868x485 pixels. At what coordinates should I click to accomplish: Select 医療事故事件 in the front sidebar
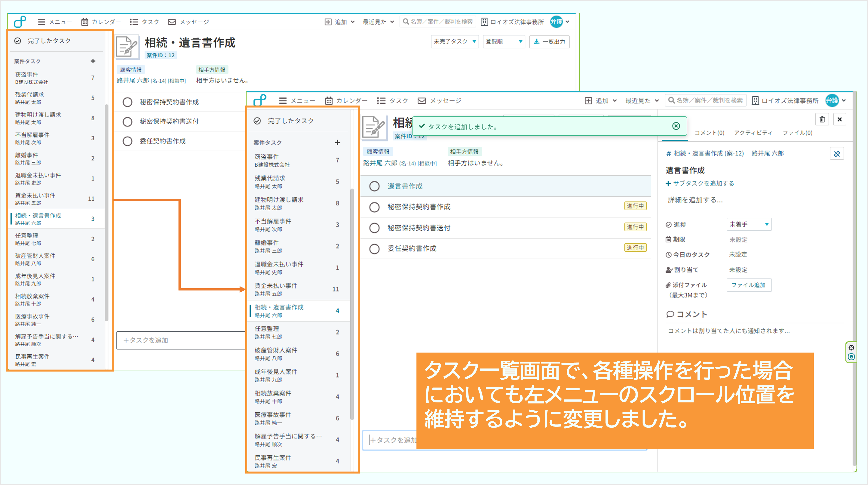click(298, 418)
